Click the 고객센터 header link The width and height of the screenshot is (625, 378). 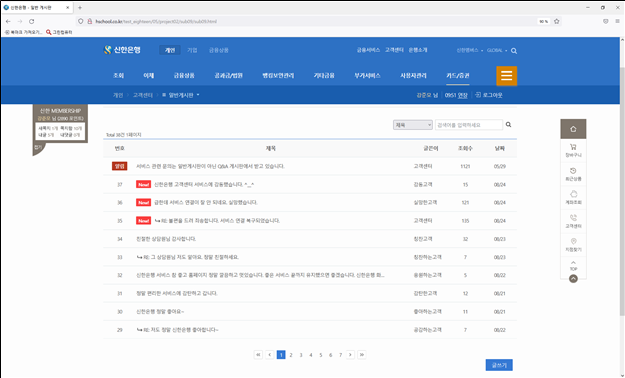click(x=394, y=50)
